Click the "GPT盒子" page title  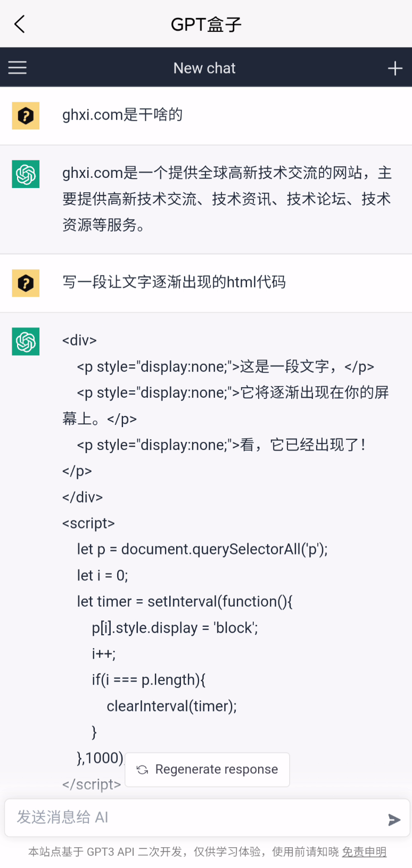point(206,24)
